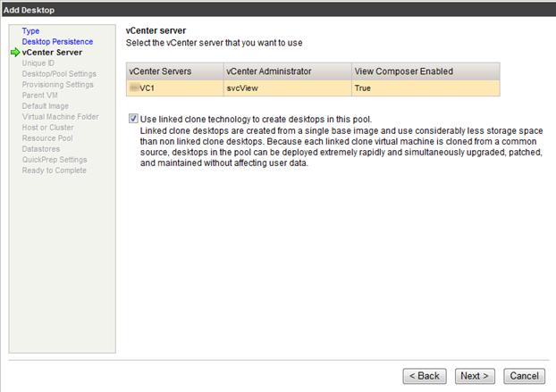Open the Virtual Machine Folder step

pyautogui.click(x=61, y=117)
